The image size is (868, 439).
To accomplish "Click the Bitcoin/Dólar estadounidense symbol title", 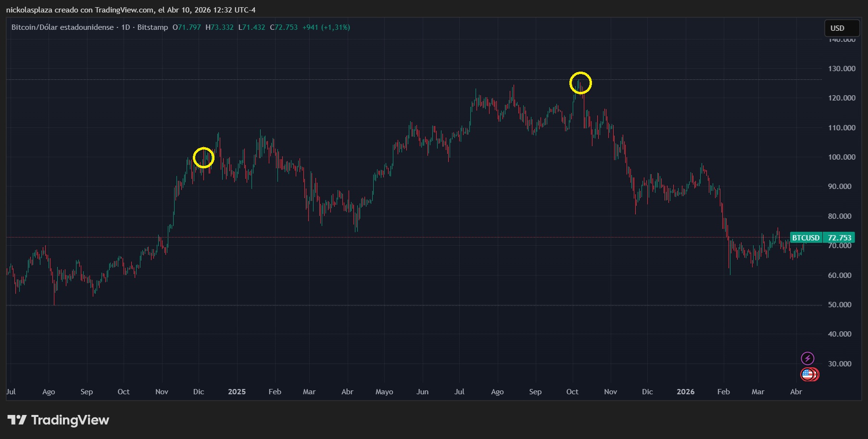I will click(x=63, y=27).
